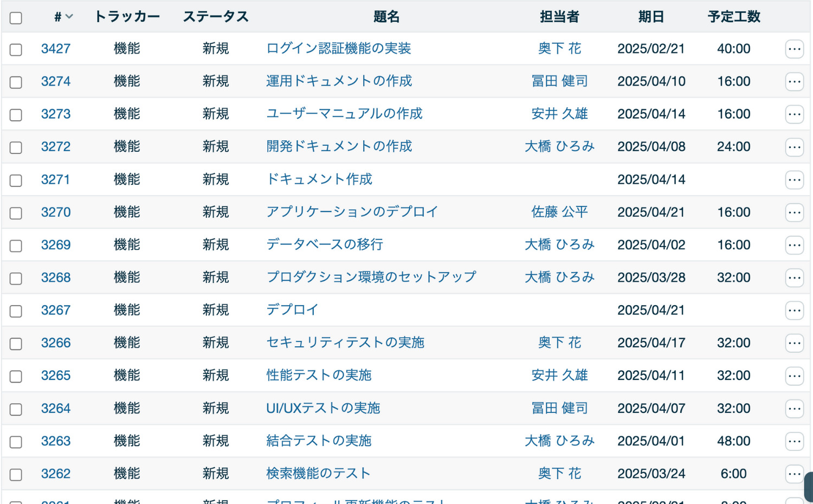813x504 pixels.
Task: Sort by トラッカー column header
Action: click(x=127, y=17)
